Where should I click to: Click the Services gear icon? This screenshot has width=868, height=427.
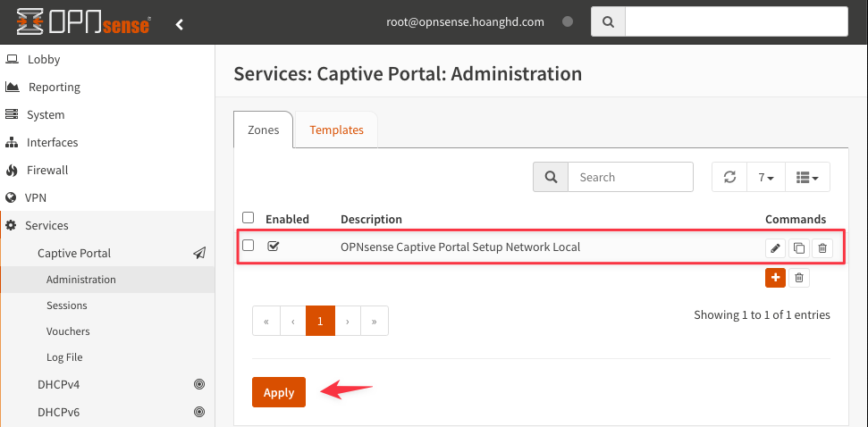click(x=11, y=225)
